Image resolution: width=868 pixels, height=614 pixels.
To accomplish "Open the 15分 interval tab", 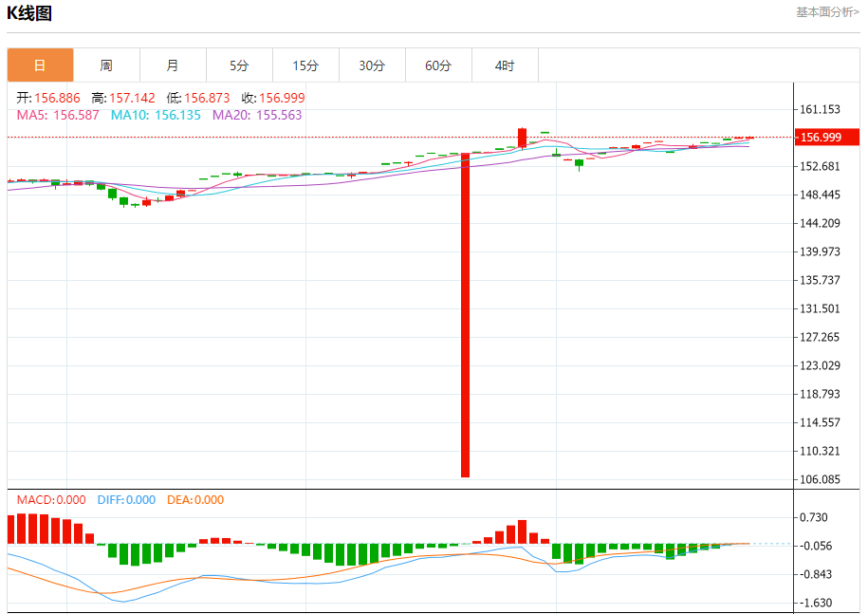I will click(x=306, y=65).
